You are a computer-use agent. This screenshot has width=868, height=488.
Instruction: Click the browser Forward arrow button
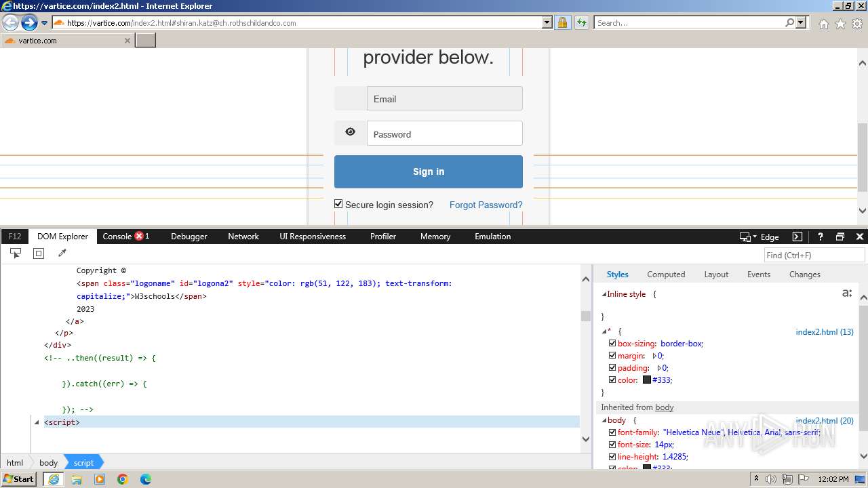tap(29, 22)
